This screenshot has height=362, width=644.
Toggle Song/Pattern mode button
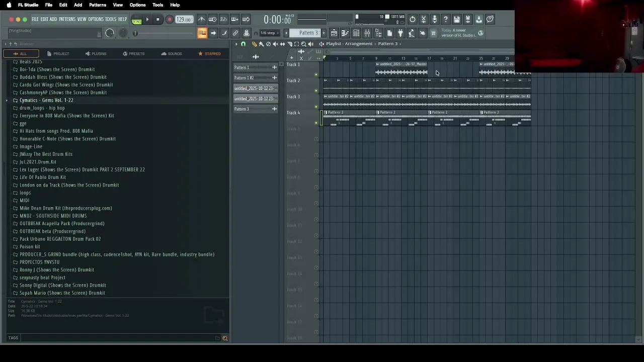[x=136, y=20]
